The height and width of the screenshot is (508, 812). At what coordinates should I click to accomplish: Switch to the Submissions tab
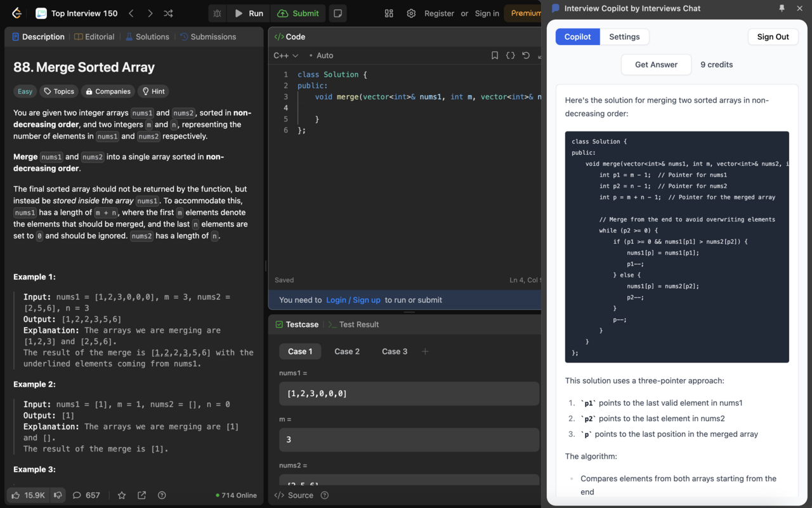(x=208, y=37)
